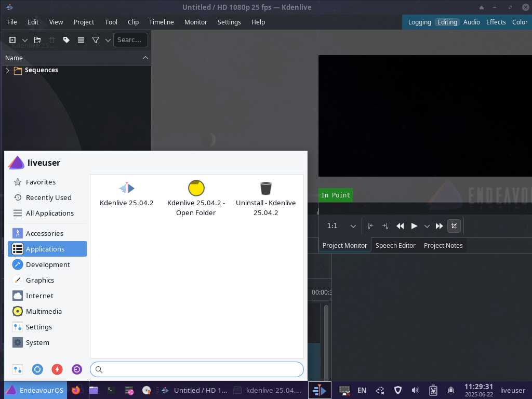The width and height of the screenshot is (532, 399).
Task: Click the Rewind button in monitor
Action: coord(400,226)
